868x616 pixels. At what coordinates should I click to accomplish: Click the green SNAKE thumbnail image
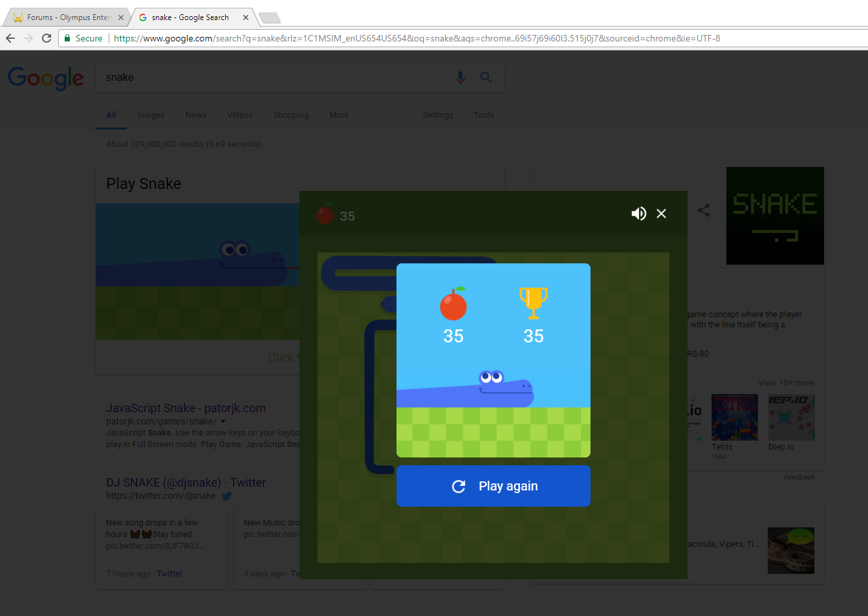(775, 215)
